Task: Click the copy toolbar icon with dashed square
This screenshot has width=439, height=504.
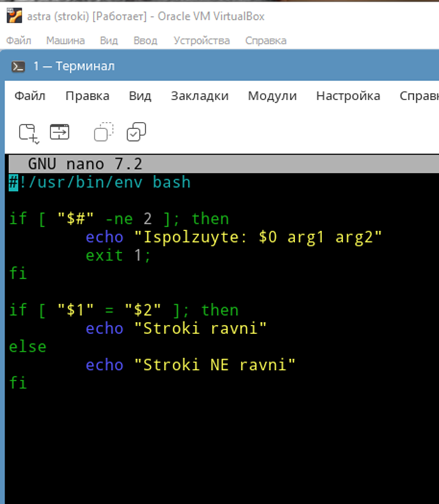Action: [104, 132]
